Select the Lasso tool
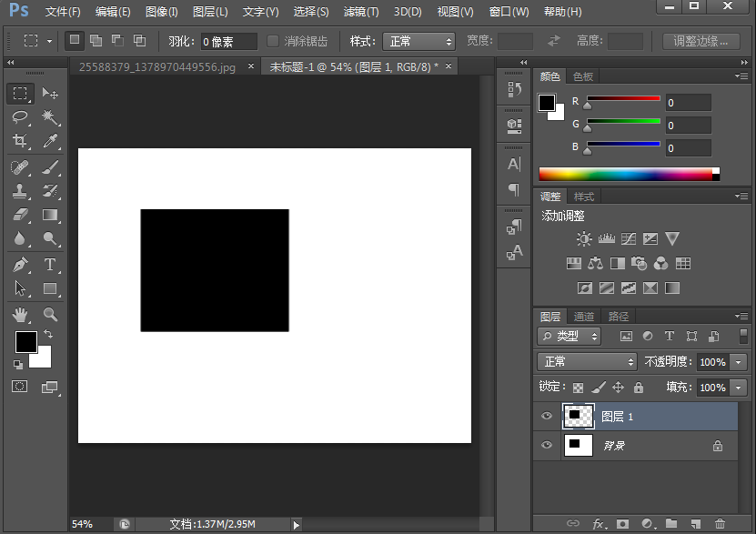Screen dimensions: 756x534 (20, 116)
